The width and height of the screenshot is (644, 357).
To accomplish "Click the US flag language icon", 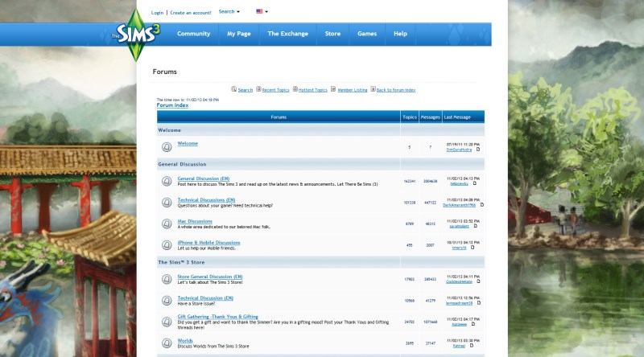I will point(259,11).
